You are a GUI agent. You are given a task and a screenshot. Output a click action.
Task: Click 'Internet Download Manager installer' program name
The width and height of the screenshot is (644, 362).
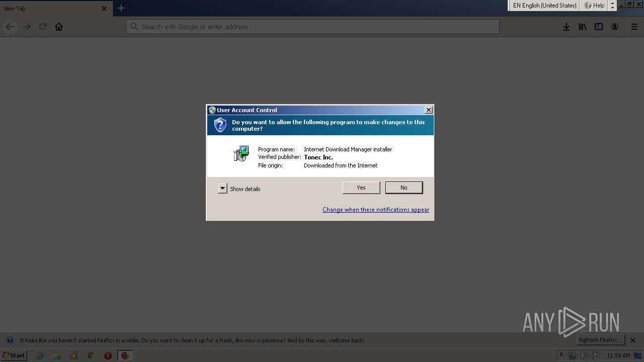click(x=348, y=149)
